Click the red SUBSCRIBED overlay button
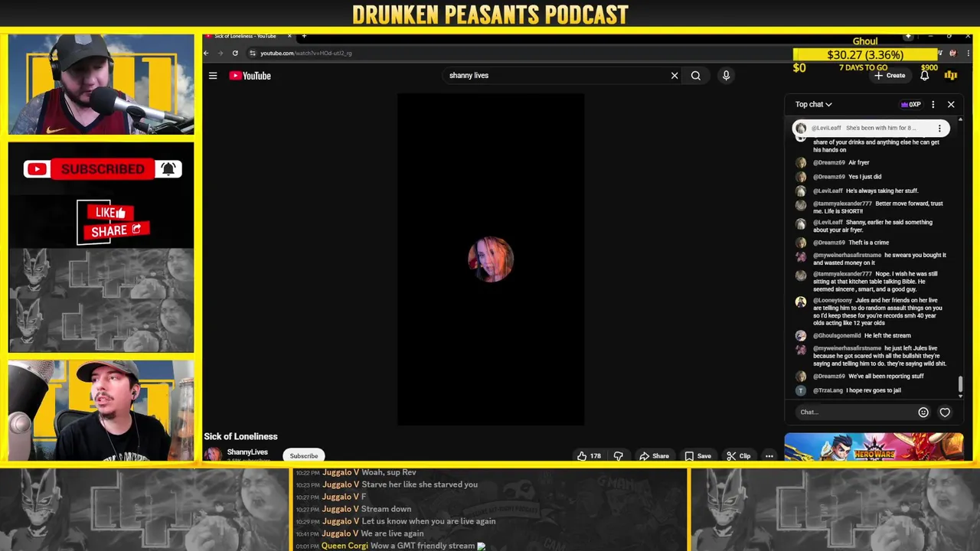980x551 pixels. (x=103, y=169)
